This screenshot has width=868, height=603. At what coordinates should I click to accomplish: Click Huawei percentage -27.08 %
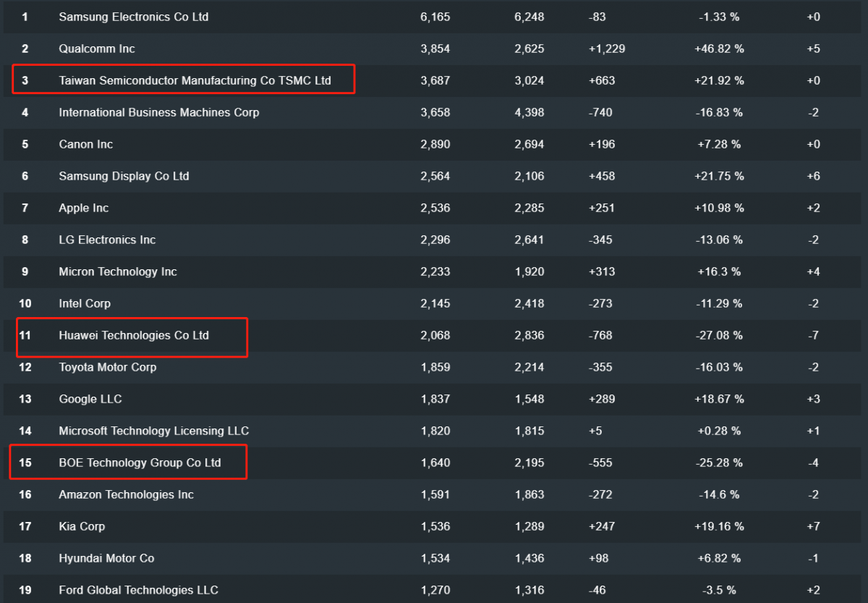point(720,335)
